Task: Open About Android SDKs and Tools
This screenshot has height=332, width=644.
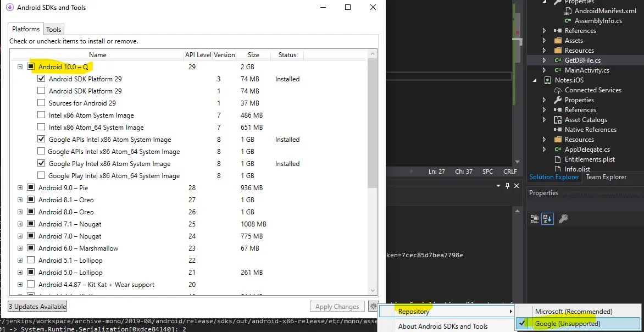Action: pos(443,327)
